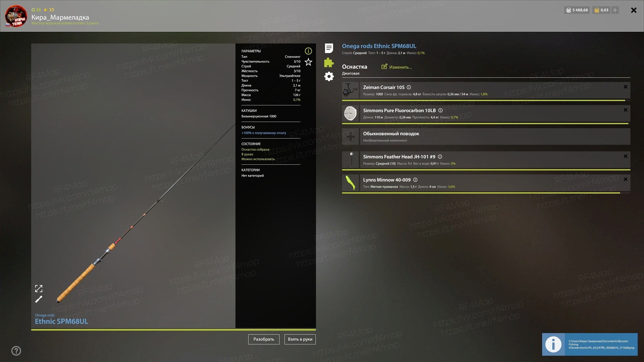
Task: Open the description notes tab icon
Action: point(329,48)
